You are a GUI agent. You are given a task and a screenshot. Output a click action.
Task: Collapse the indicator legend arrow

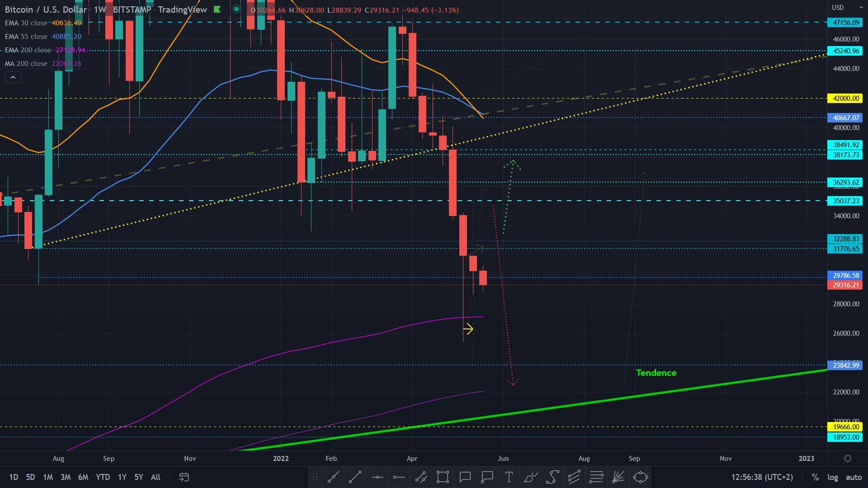tap(13, 77)
